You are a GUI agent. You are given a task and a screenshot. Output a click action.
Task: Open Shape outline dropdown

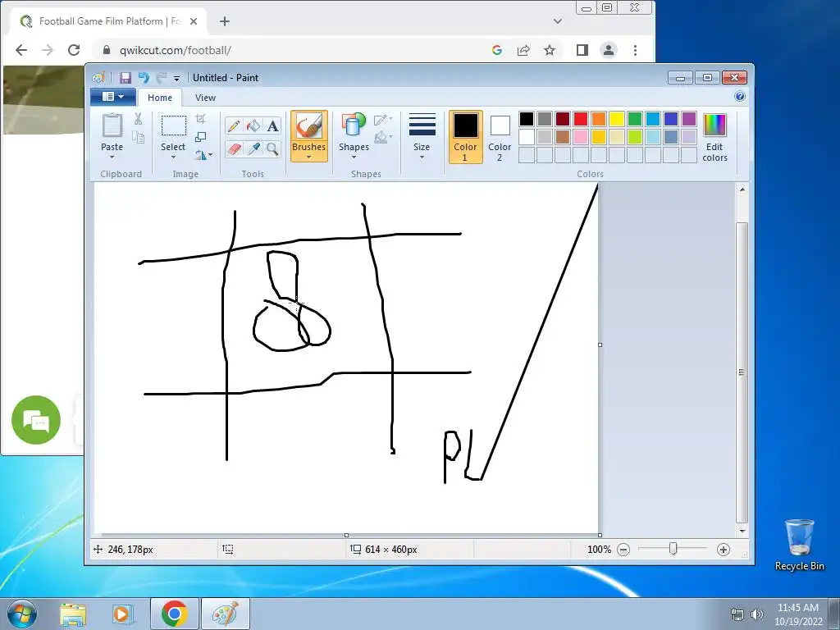(384, 120)
